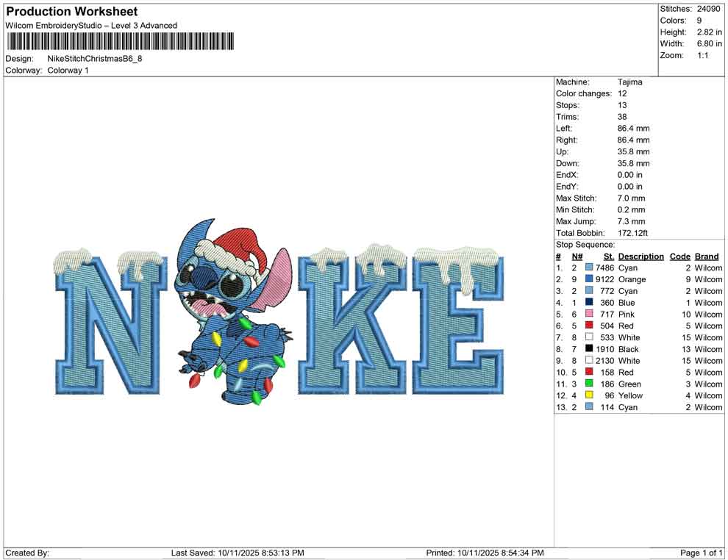Click the 'St.' column header

pyautogui.click(x=609, y=256)
